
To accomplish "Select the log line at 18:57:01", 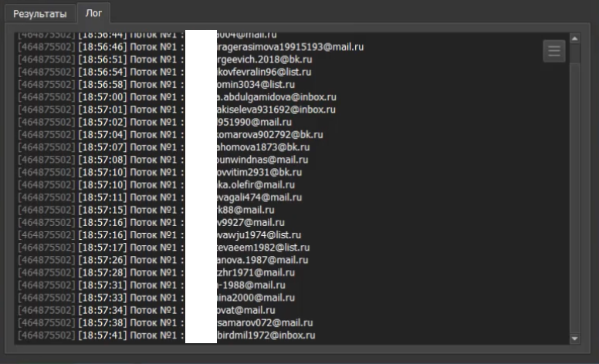I will click(177, 110).
